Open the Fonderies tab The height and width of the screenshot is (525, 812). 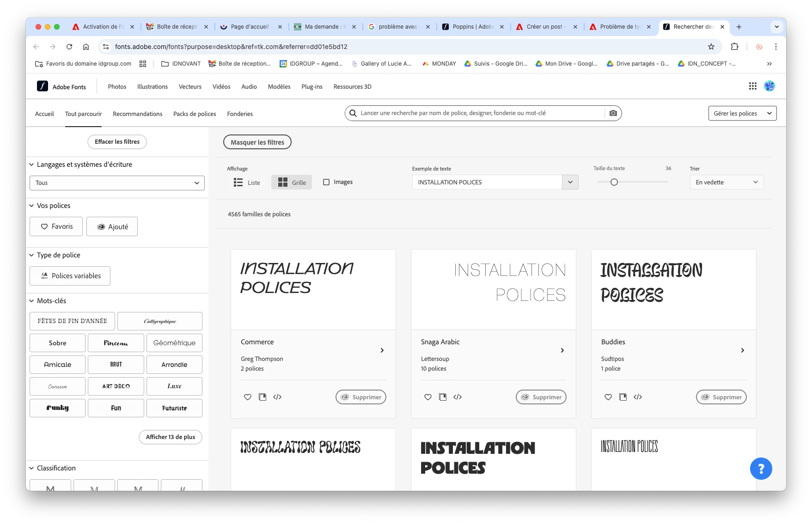tap(240, 114)
